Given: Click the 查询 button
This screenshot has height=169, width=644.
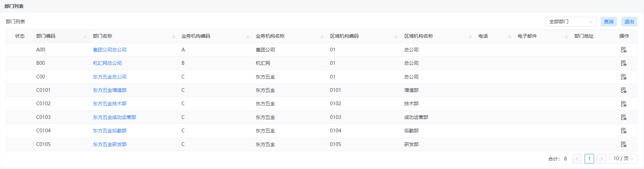Looking at the screenshot, I should pos(609,22).
